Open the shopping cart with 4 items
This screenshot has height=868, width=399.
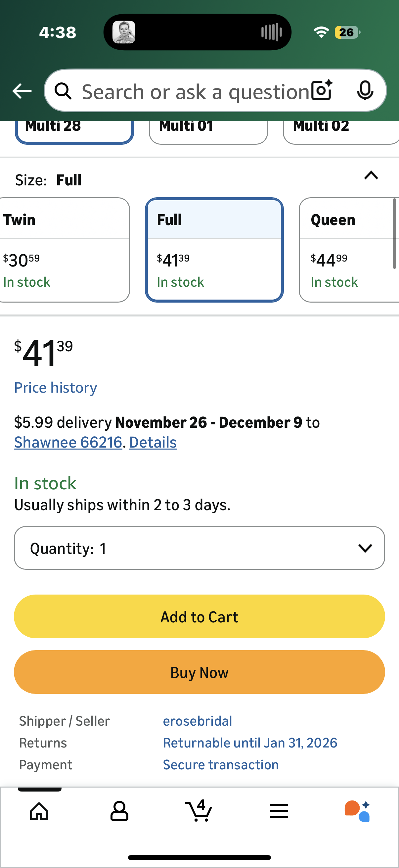coord(199,810)
